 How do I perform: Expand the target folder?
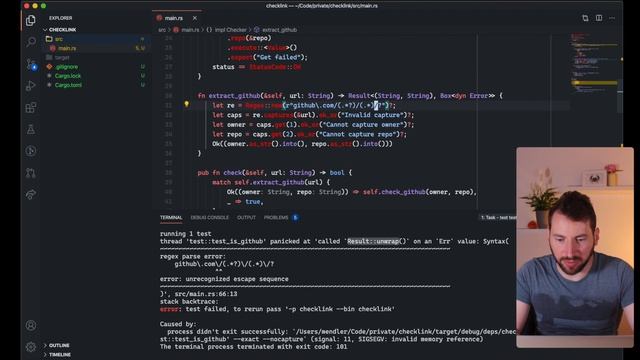62,58
